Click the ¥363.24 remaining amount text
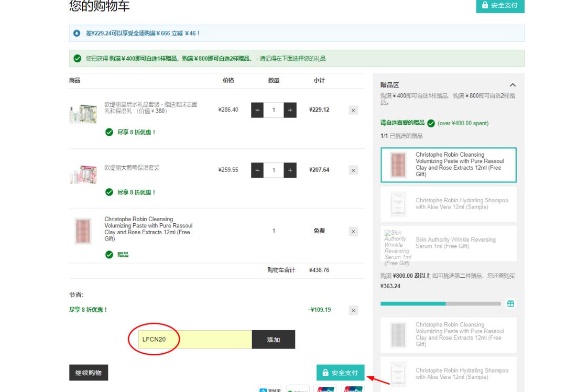This screenshot has width=566, height=392. (x=390, y=286)
